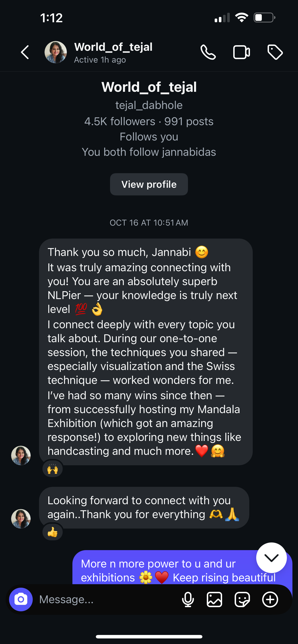The image size is (298, 644).
Task: Tap the thumbs up reaction
Action: (52, 532)
